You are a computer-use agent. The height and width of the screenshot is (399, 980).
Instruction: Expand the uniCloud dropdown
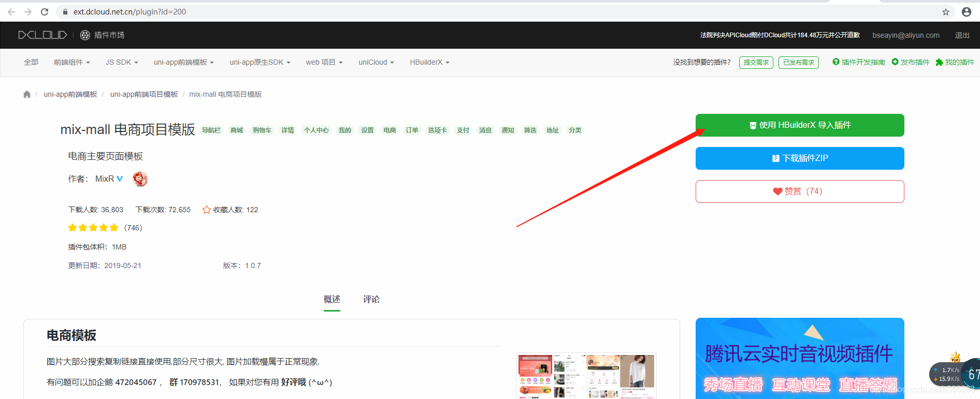tap(377, 62)
